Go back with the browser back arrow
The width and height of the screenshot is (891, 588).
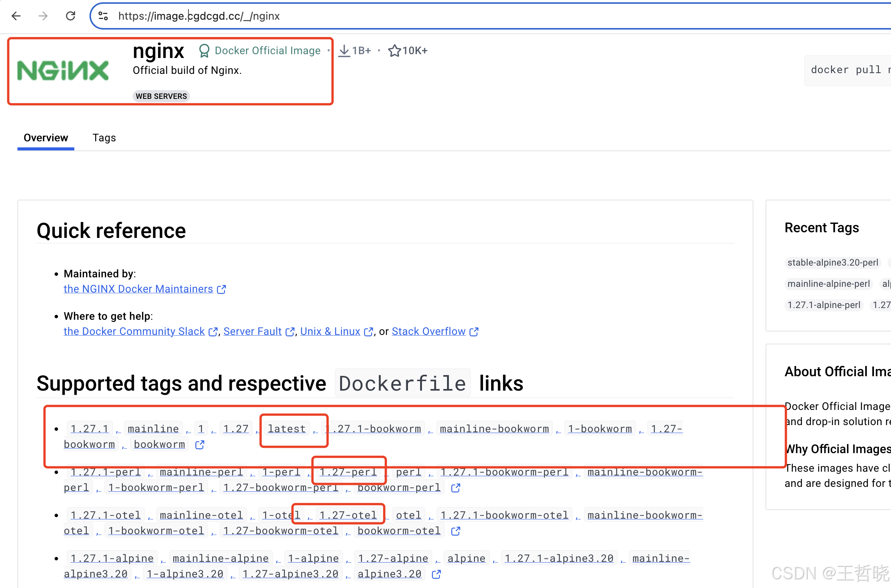pyautogui.click(x=16, y=16)
